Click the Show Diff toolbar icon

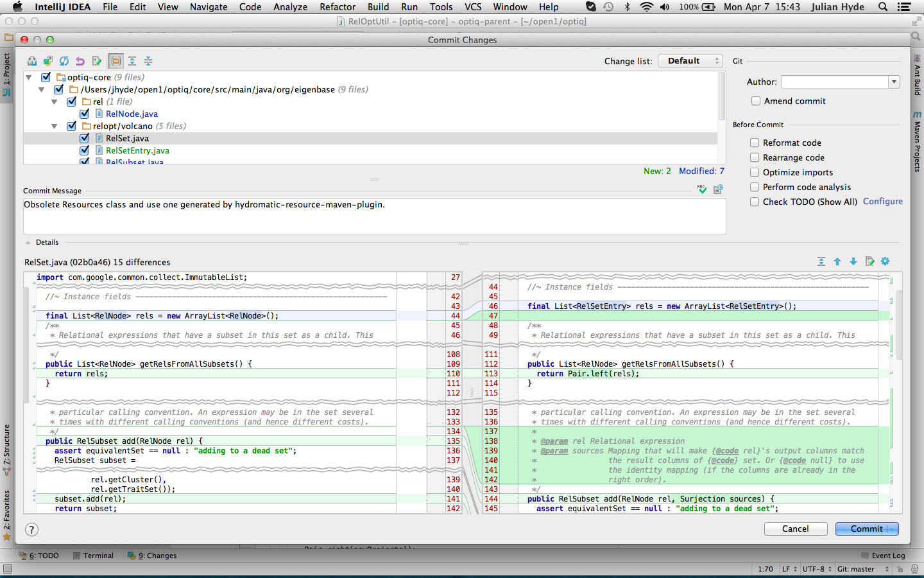point(32,61)
